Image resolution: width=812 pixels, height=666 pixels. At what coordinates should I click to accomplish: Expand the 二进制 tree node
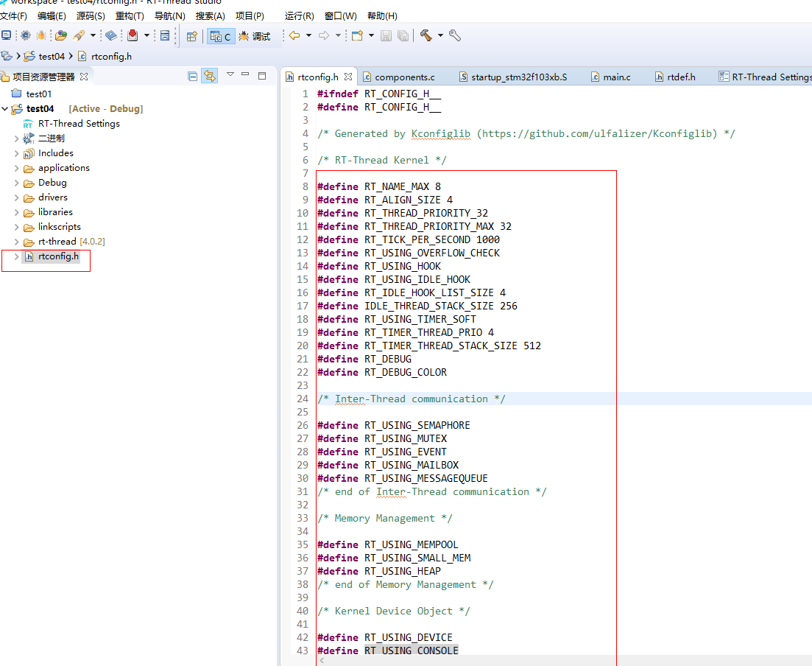tap(17, 139)
